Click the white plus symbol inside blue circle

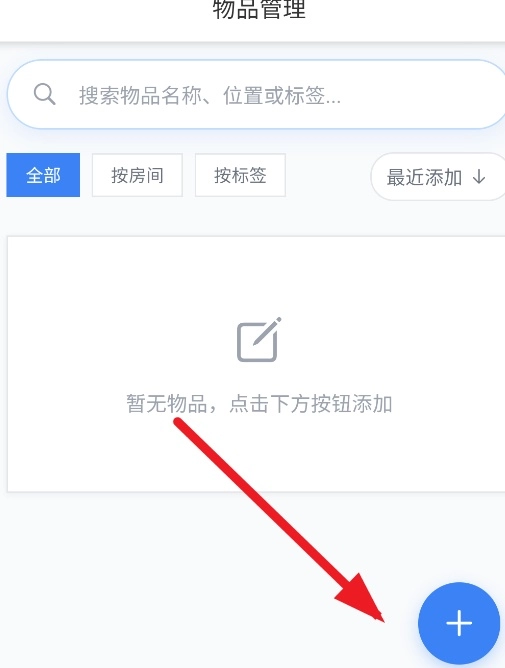pos(459,623)
